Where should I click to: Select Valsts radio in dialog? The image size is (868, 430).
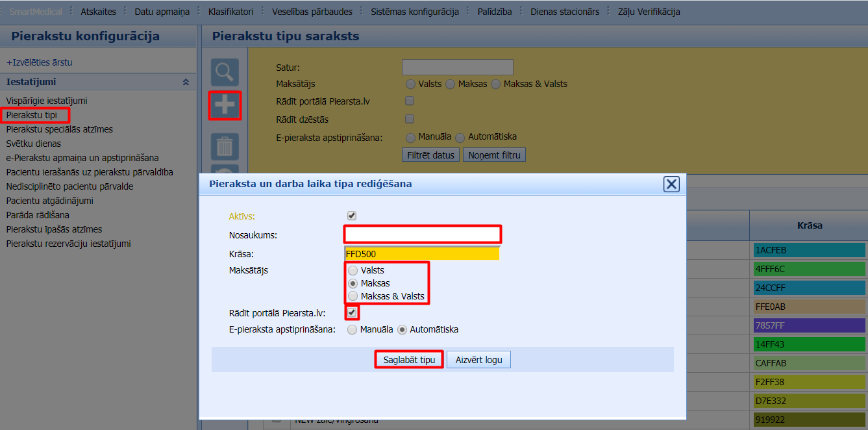353,270
